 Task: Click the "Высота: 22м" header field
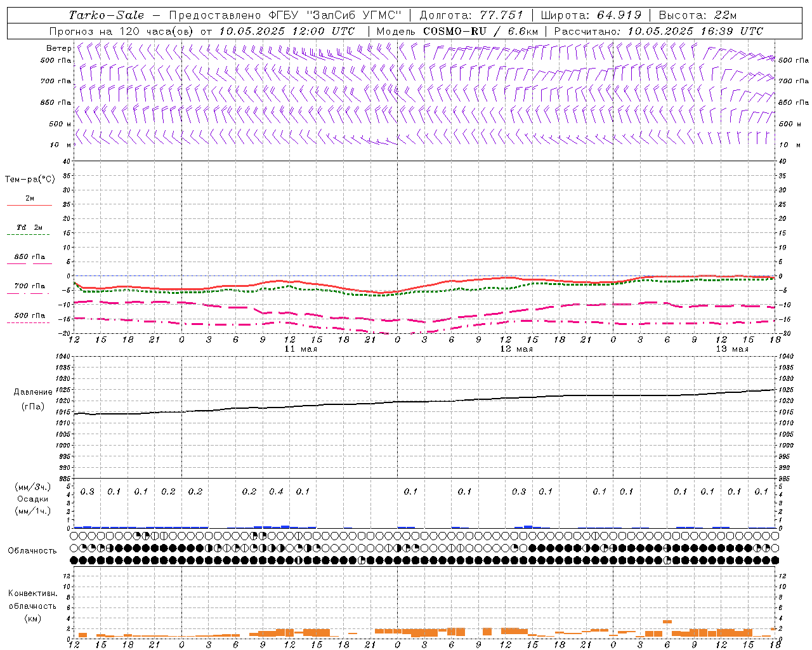coord(698,15)
